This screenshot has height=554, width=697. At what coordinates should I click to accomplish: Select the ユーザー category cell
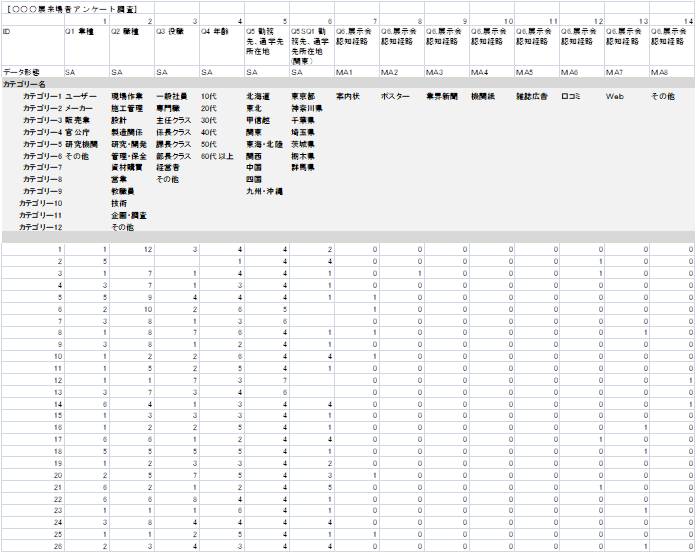(82, 97)
